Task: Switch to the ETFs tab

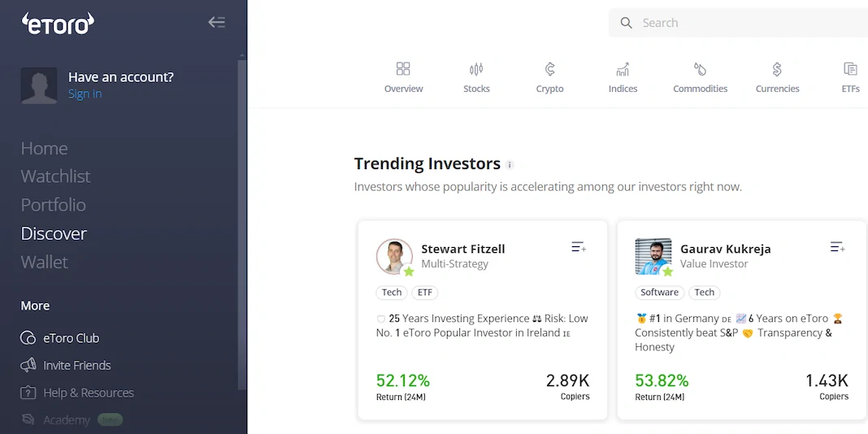Action: coord(850,78)
